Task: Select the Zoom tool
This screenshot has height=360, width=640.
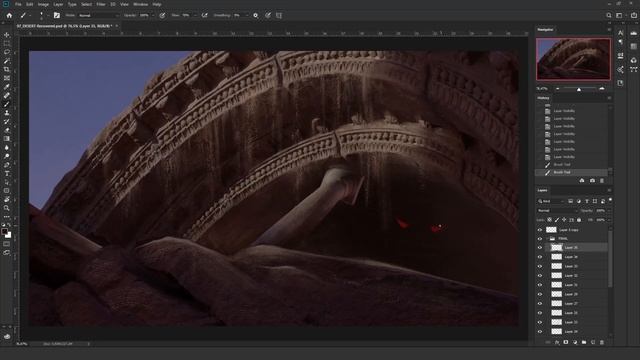Action: [7, 208]
